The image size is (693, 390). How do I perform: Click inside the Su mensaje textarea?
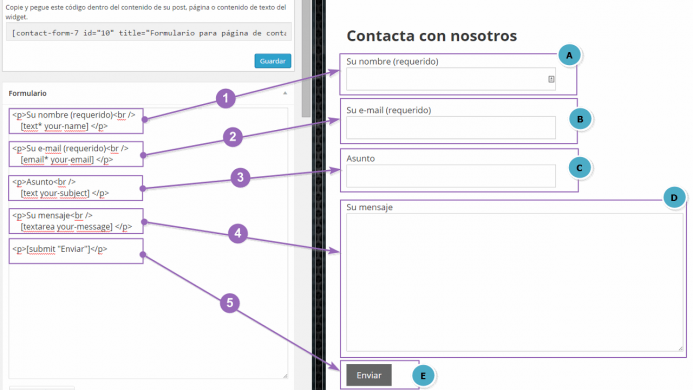click(515, 282)
